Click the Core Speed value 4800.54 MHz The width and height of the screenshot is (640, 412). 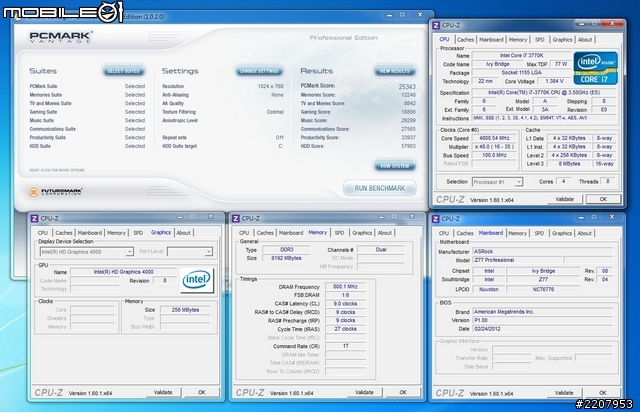(x=494, y=138)
